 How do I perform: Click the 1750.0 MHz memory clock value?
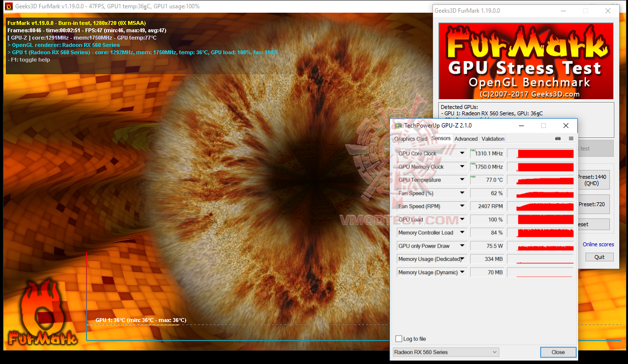pos(487,167)
